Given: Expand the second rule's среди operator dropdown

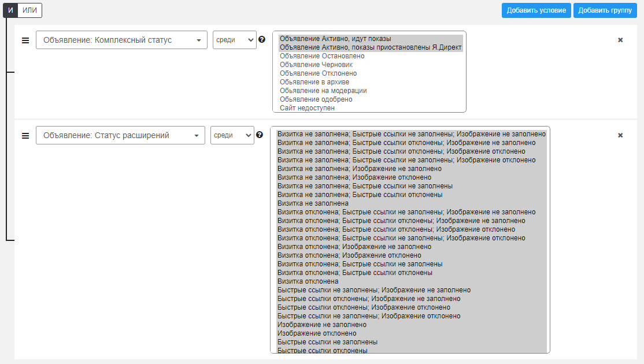Looking at the screenshot, I should click(x=232, y=135).
